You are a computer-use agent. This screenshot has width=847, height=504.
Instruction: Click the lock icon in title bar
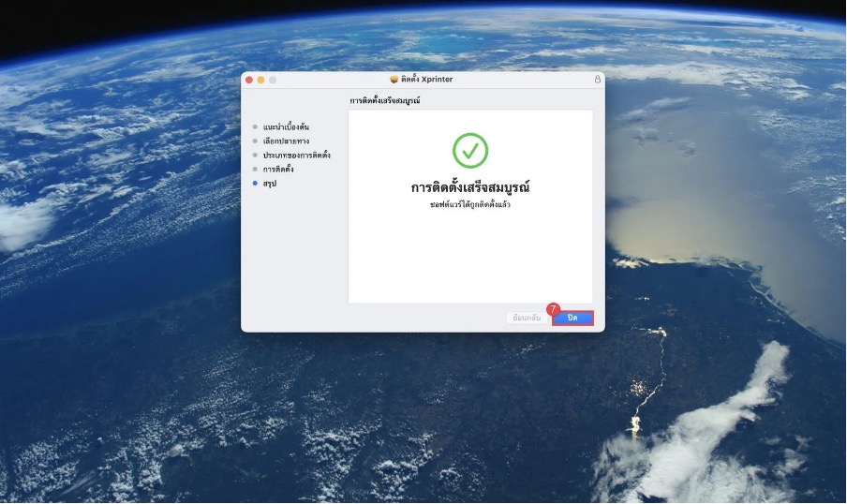598,80
